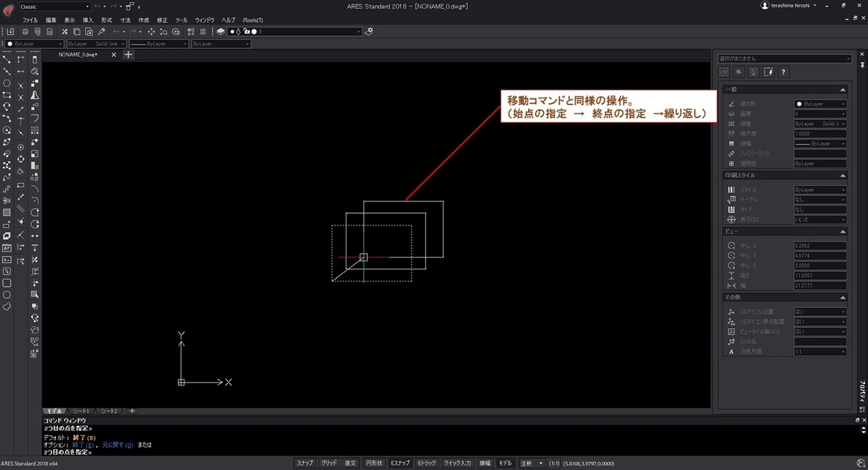Close the NONAME_0.dwg tab with X
Viewport: 868px width, 470px height.
(x=114, y=54)
